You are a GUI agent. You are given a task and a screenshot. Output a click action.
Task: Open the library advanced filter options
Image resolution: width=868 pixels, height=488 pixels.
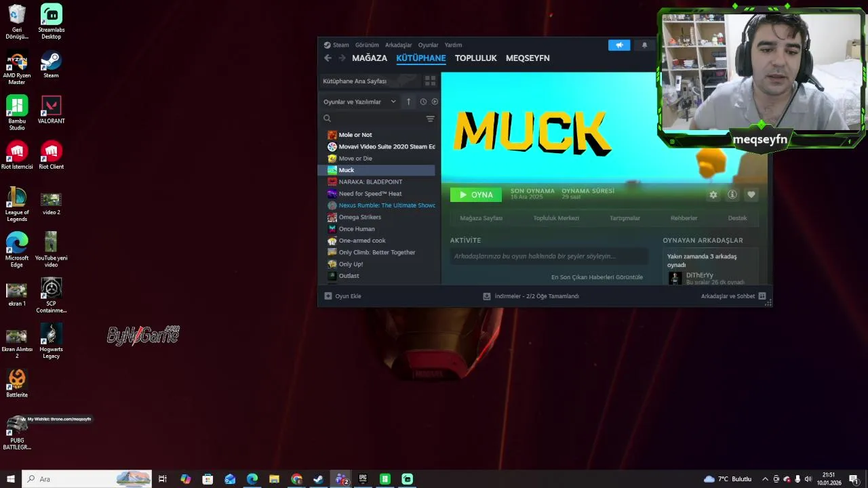(430, 119)
